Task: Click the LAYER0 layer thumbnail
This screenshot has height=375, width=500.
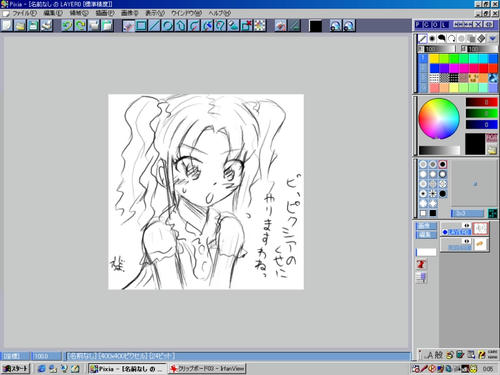Action: (480, 229)
